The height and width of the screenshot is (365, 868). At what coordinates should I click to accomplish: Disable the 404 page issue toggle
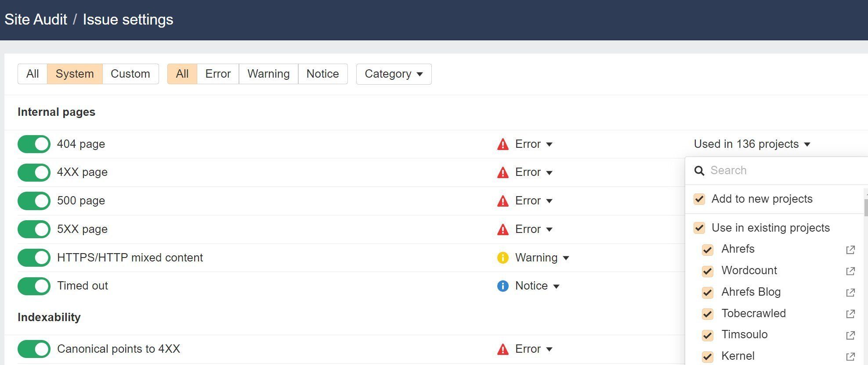34,144
